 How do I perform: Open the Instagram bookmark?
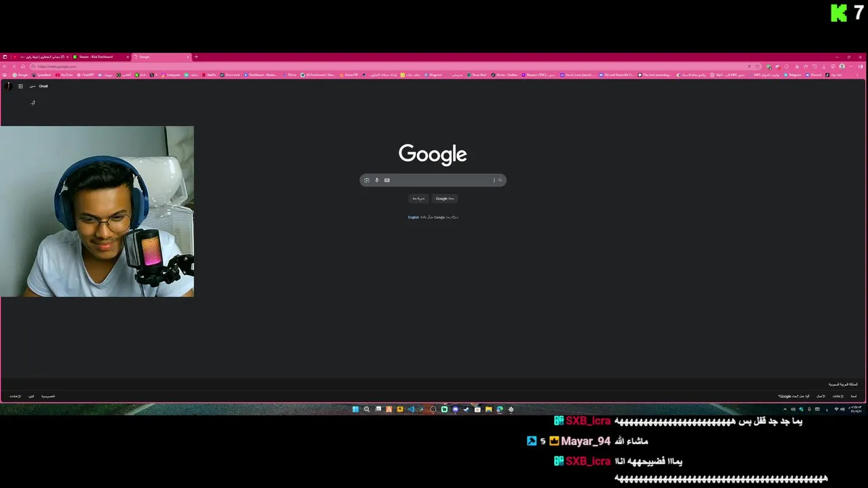pos(170,75)
